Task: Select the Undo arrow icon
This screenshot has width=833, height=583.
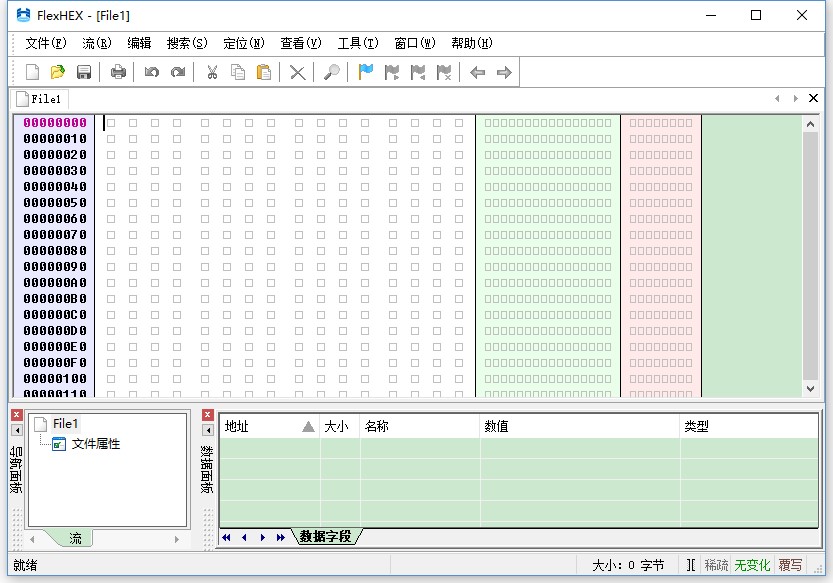Action: point(151,71)
